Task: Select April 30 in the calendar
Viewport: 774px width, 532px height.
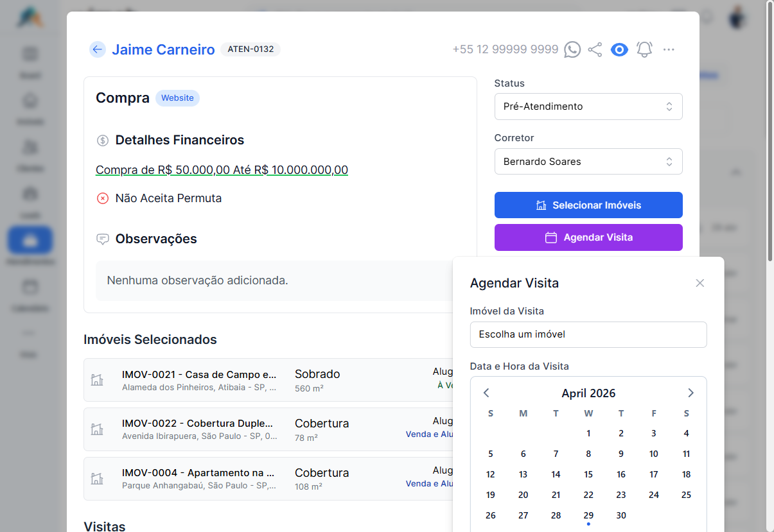Action: coord(621,515)
